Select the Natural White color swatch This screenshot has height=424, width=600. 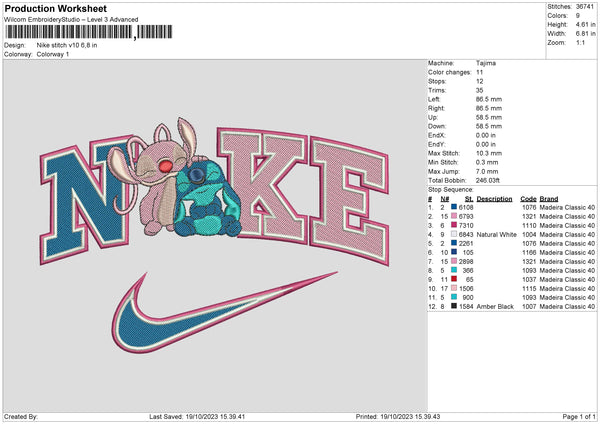[x=454, y=234]
